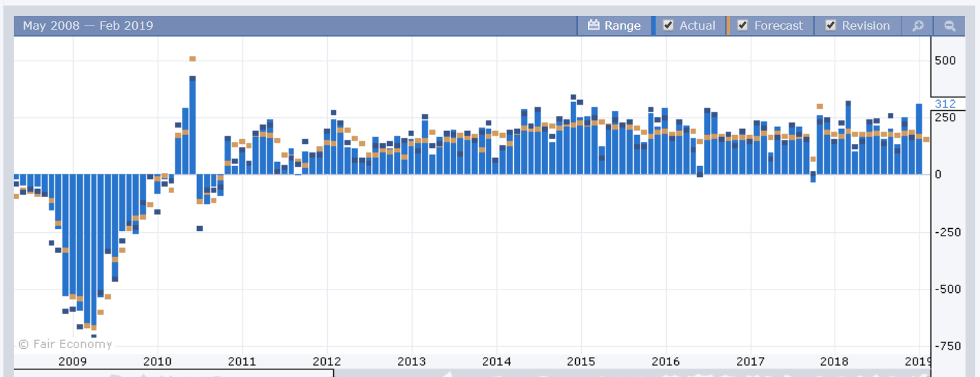980x377 pixels.
Task: Click the 500 y-axis value
Action: (945, 61)
